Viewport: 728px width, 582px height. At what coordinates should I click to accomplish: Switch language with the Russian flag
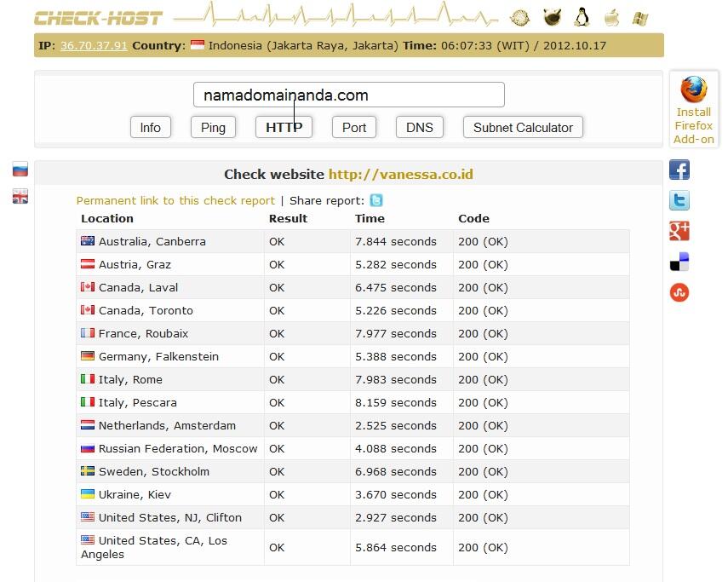pos(20,170)
